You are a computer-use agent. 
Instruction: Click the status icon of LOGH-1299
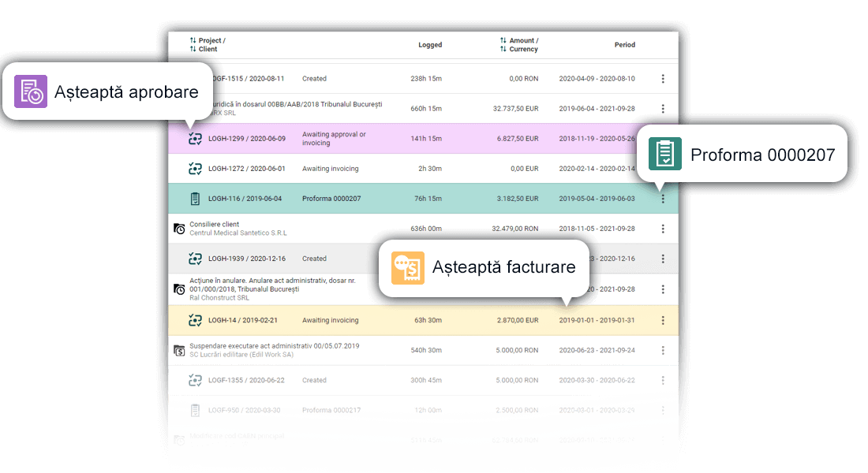(195, 139)
